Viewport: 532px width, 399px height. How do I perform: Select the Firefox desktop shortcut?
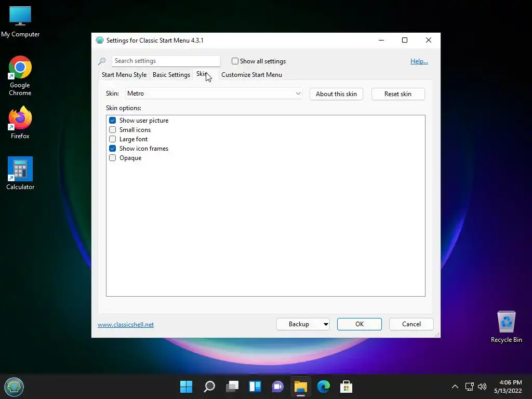click(x=20, y=123)
